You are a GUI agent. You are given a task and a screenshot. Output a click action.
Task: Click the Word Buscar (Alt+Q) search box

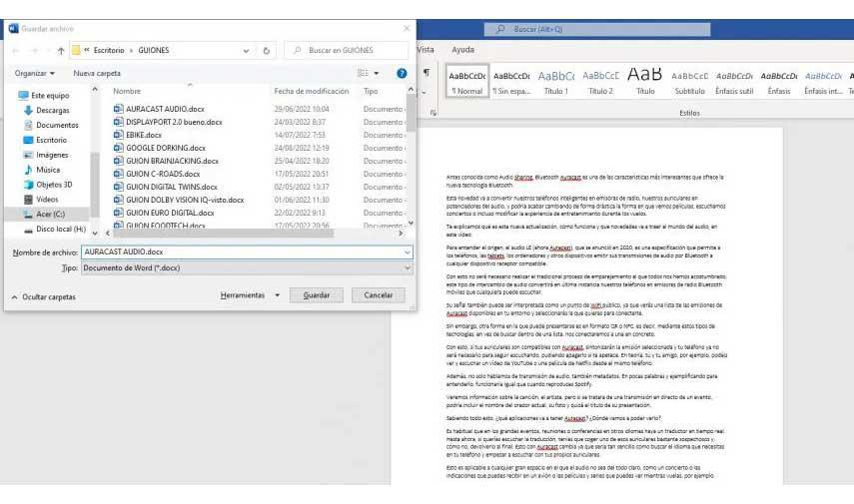coord(597,29)
